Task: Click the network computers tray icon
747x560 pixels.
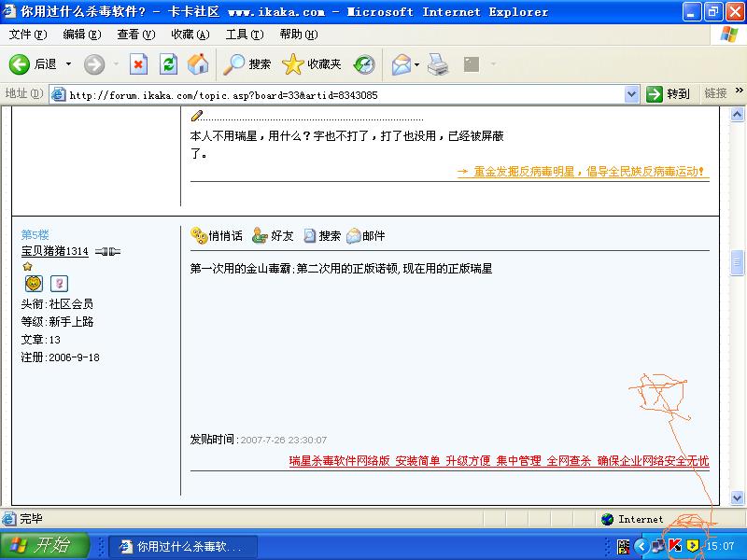Action: tap(658, 546)
